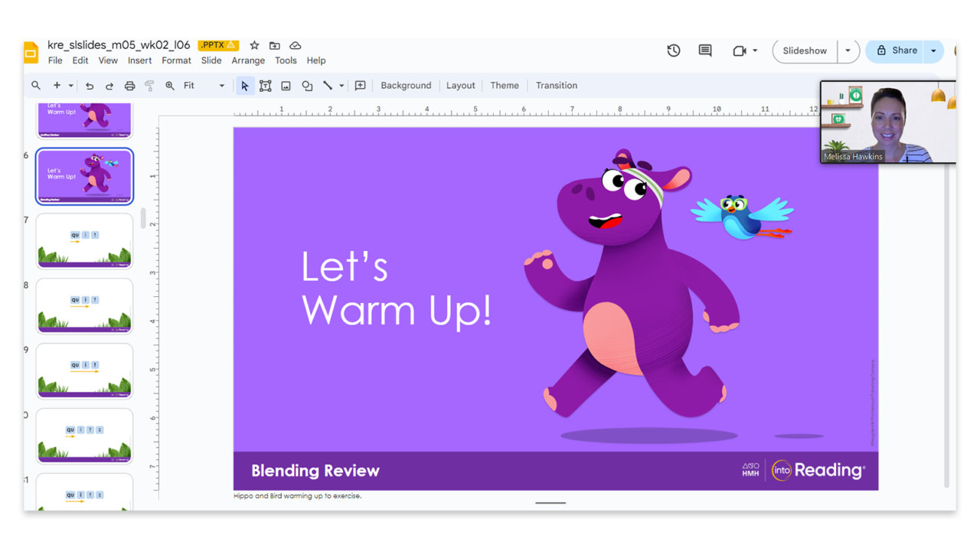Open the Help menu
Viewport: 980px width, 551px height.
pos(316,60)
